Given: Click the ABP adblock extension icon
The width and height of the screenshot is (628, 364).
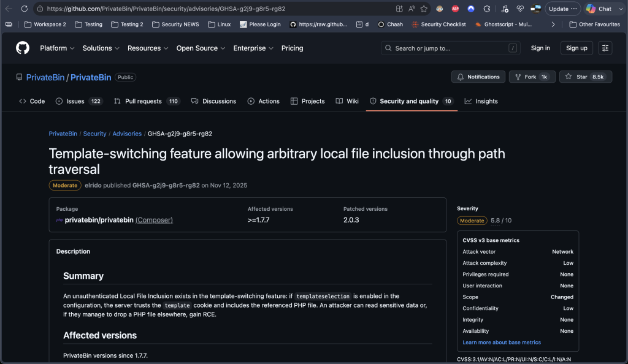Looking at the screenshot, I should 455,9.
